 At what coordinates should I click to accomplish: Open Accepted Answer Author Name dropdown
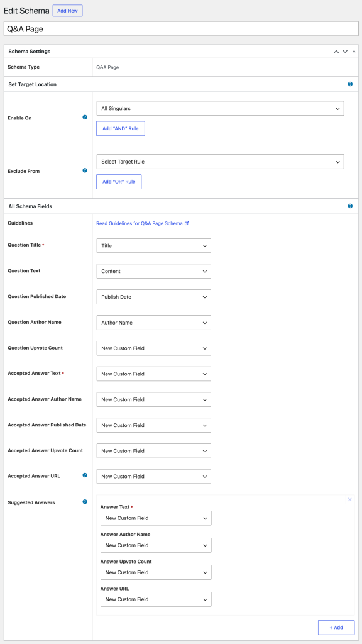pyautogui.click(x=154, y=399)
